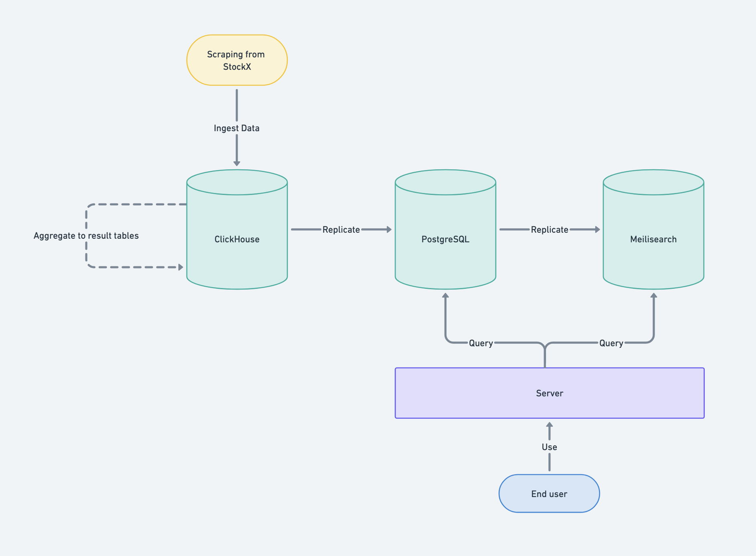Select the PostgreSQL database cylinder

coord(445,229)
